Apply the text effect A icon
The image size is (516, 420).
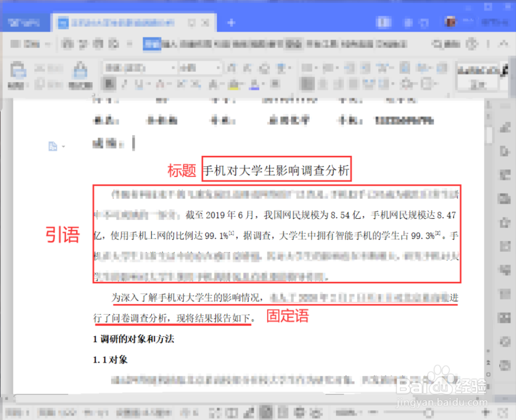(x=213, y=85)
